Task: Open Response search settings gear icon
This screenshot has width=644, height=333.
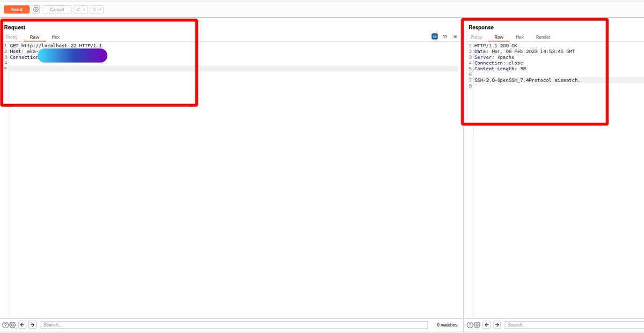Action: (477, 325)
